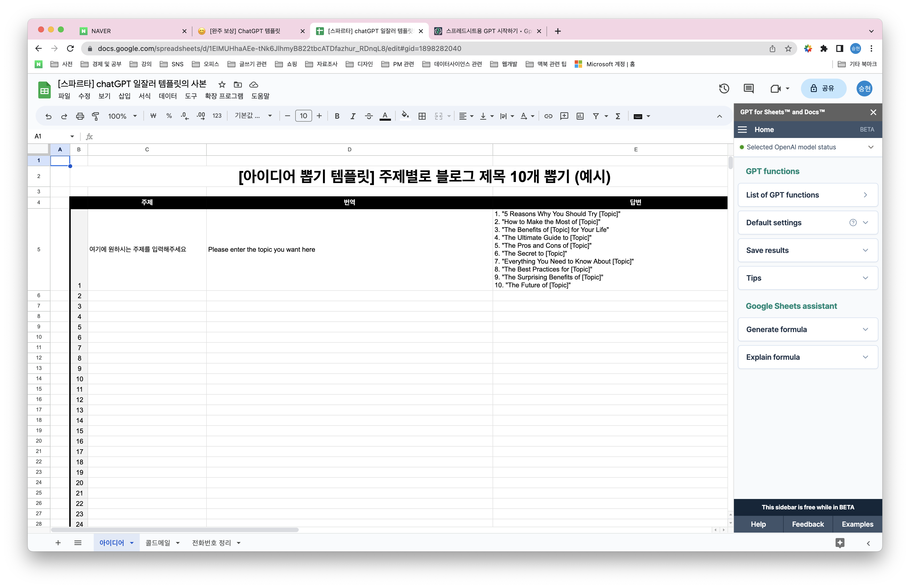Switch to the 콜드메일 sheet tab
Image resolution: width=910 pixels, height=588 pixels.
[x=162, y=543]
